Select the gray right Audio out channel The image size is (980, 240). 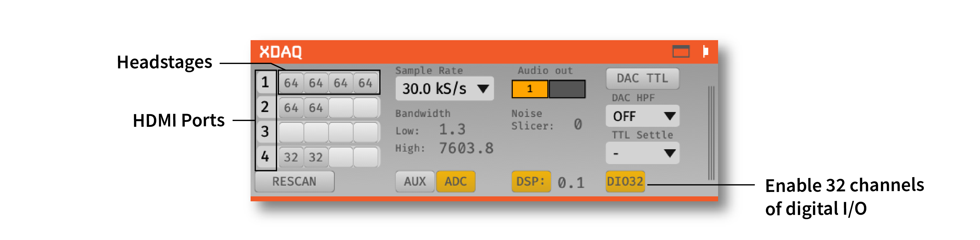coord(567,89)
